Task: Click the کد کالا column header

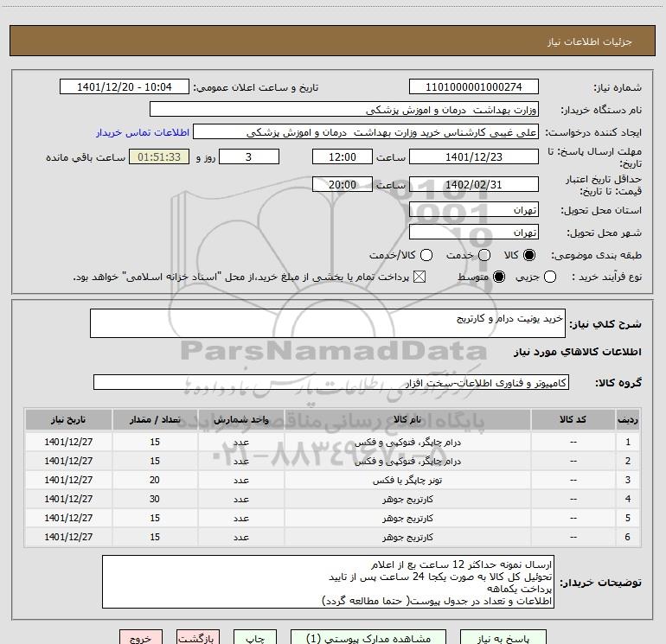Action: 573,419
